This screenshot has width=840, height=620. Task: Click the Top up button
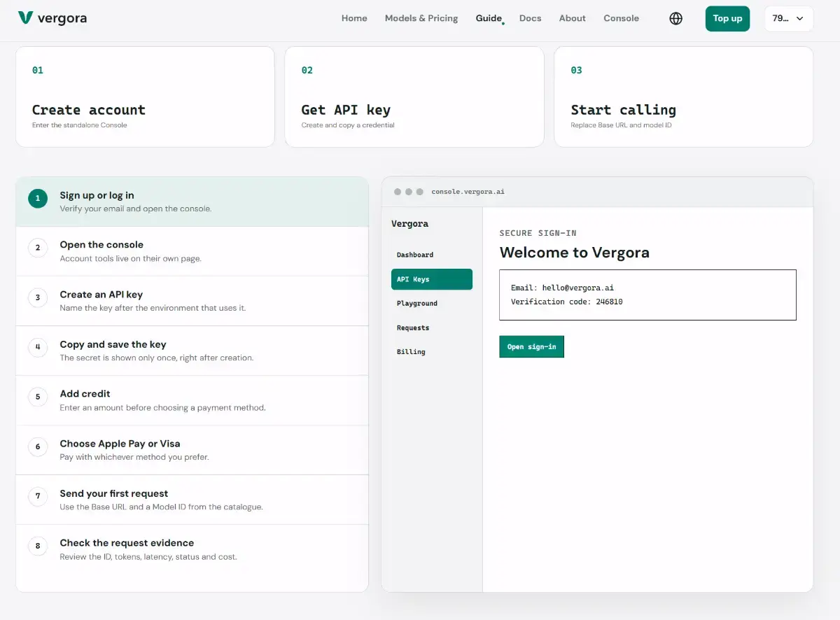[x=727, y=19]
